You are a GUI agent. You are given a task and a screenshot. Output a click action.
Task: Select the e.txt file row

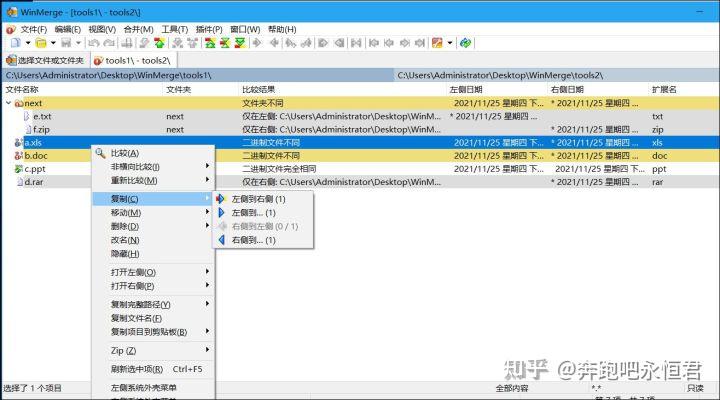pyautogui.click(x=360, y=116)
